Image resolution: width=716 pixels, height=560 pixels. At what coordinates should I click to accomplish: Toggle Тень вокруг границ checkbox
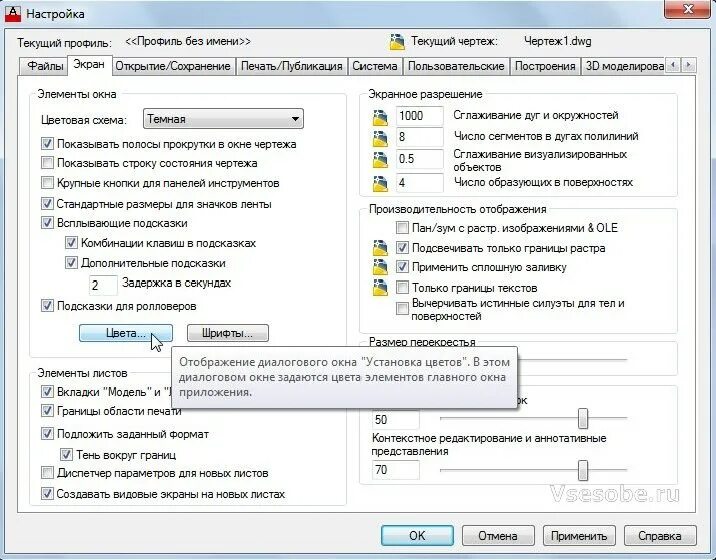[x=66, y=454]
